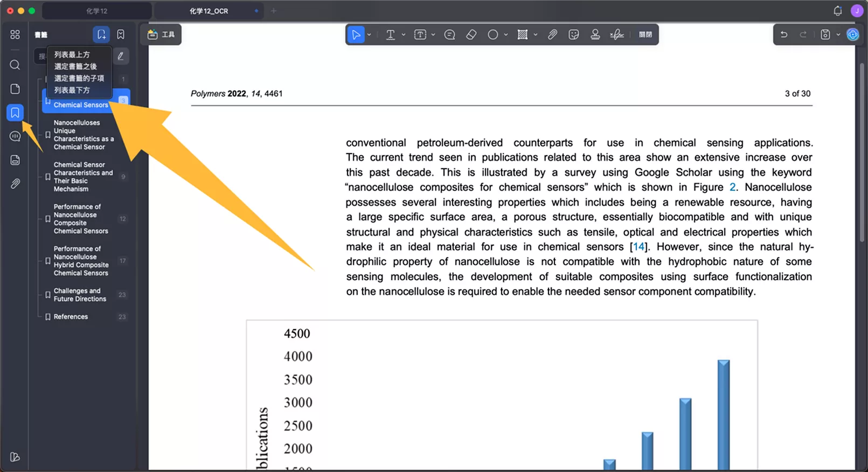This screenshot has height=472, width=868.
Task: Switch to the 化学12 tab
Action: coord(97,11)
